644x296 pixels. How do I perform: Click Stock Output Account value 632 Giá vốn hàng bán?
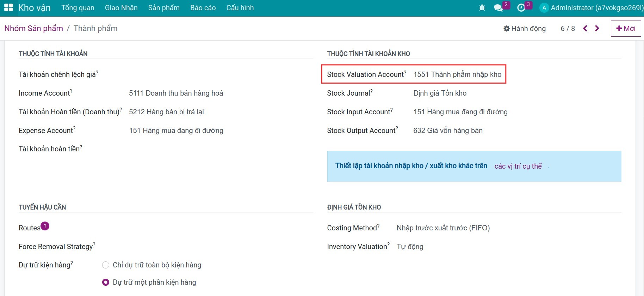click(448, 131)
